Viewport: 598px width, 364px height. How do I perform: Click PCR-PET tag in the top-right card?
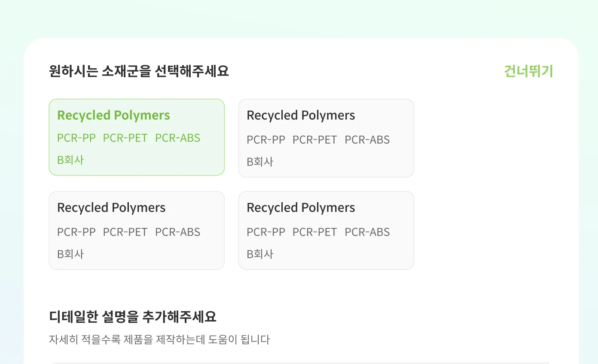click(x=314, y=140)
